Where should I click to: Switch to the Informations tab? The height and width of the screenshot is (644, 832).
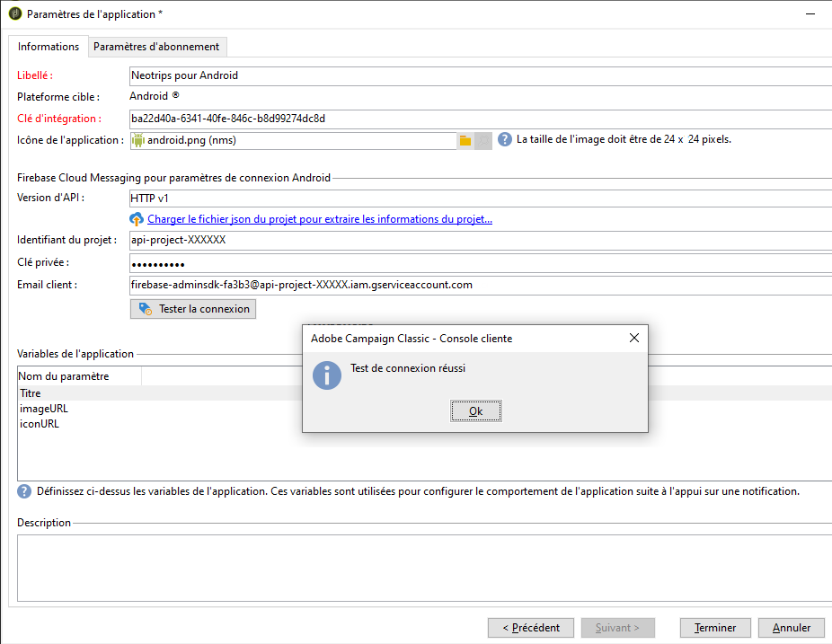tap(49, 47)
